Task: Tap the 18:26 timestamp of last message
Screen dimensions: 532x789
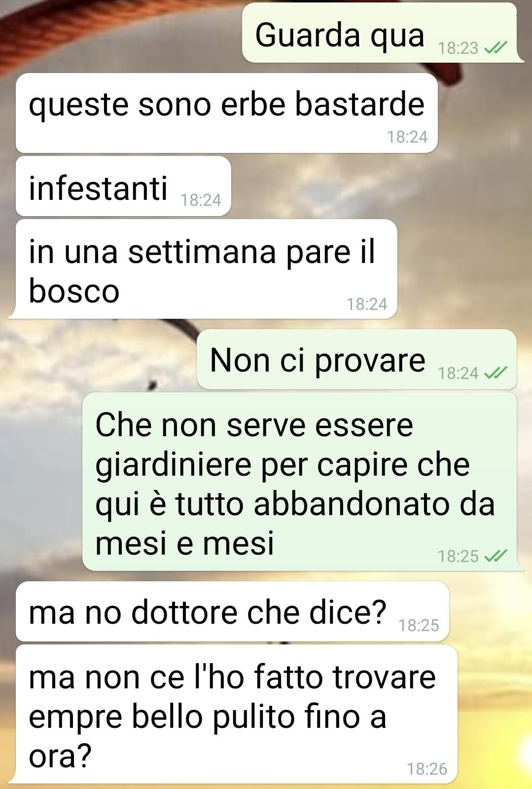Action: [x=427, y=769]
